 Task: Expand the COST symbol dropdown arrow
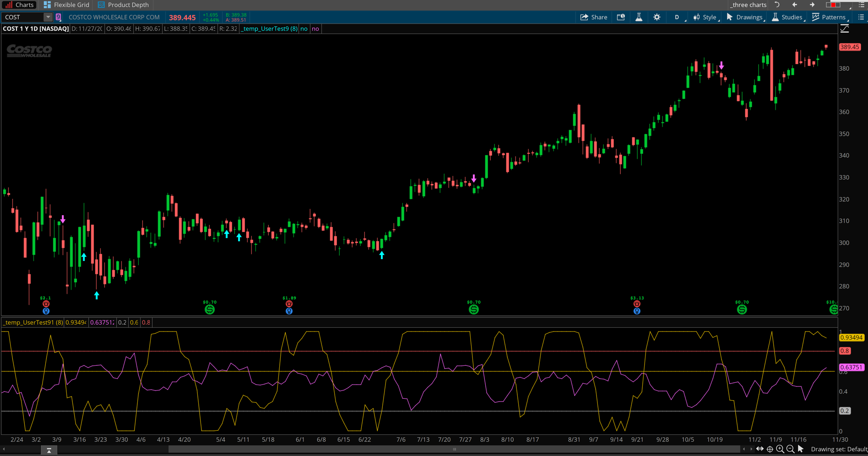48,17
